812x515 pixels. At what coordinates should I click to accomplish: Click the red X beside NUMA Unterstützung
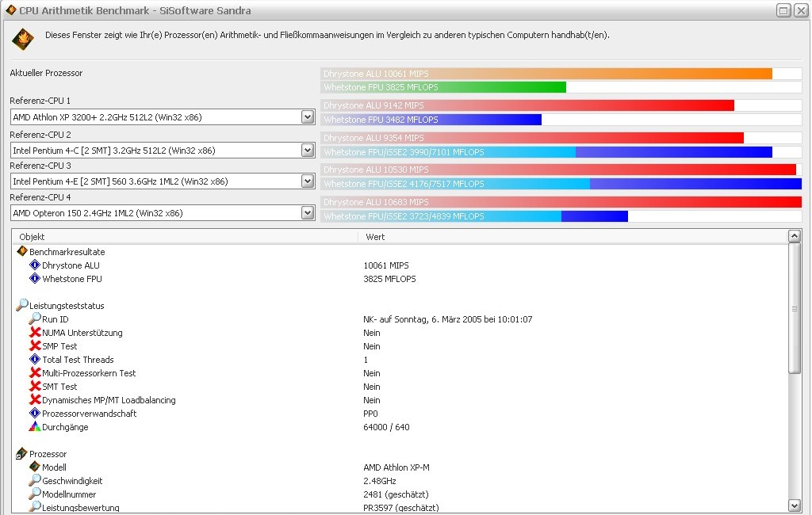[x=35, y=332]
